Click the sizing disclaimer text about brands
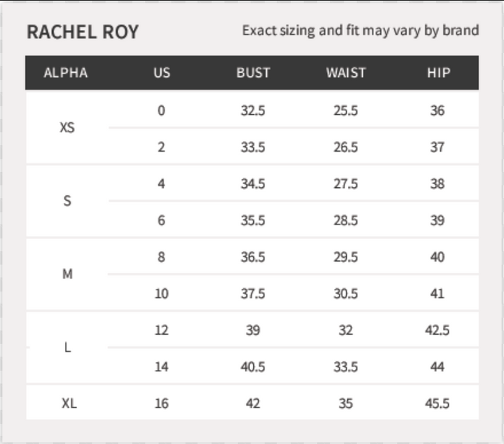 (x=360, y=31)
